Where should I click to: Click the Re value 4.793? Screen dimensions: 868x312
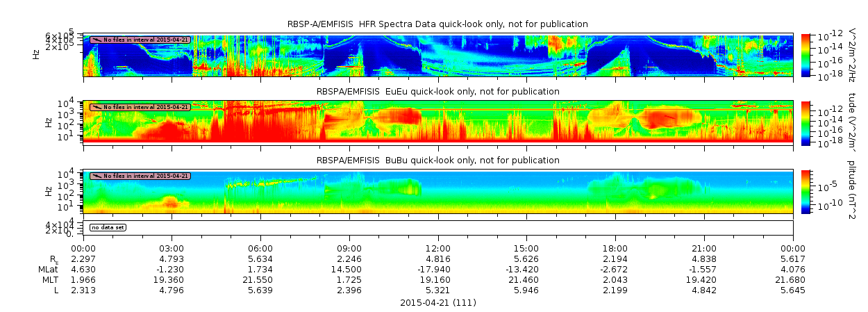pyautogui.click(x=172, y=259)
